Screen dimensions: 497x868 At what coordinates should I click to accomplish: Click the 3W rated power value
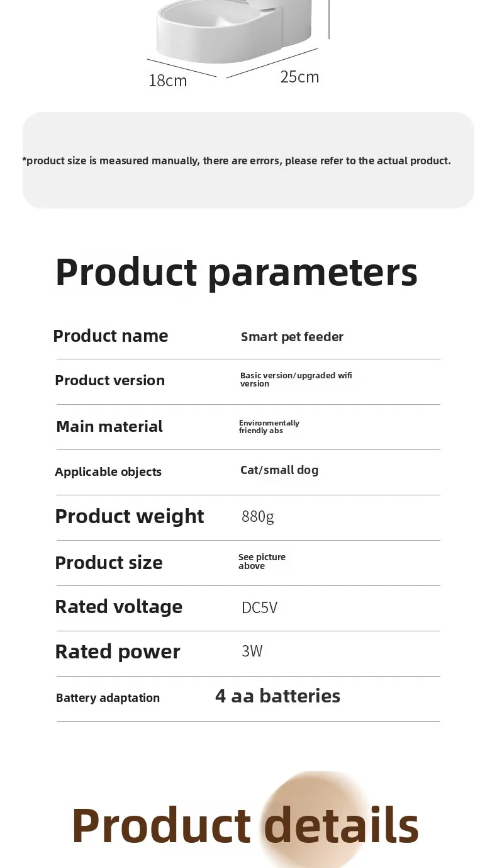coord(252,651)
